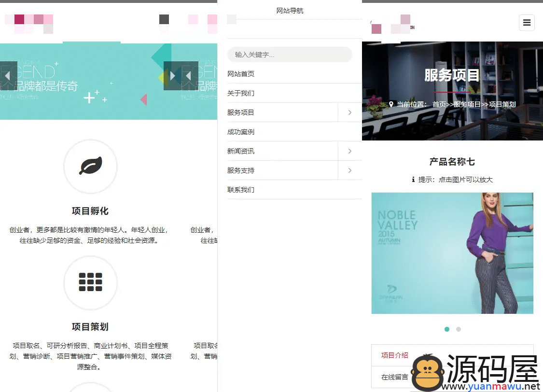543x392 pixels.
Task: Select the first carousel dot indicator
Action: pyautogui.click(x=447, y=329)
